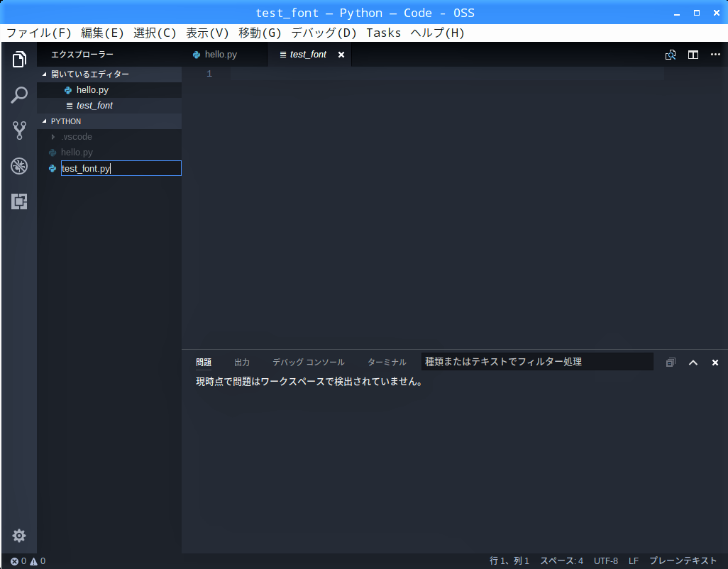The width and height of the screenshot is (728, 569).
Task: Select hello.py in the PYTHON folder tree
Action: 109,153
